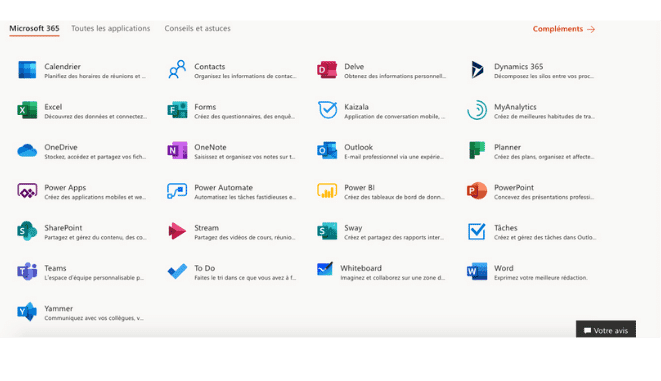Viewport: 661px width, 381px height.
Task: Click the 'Kaizala' title text
Action: pos(356,107)
